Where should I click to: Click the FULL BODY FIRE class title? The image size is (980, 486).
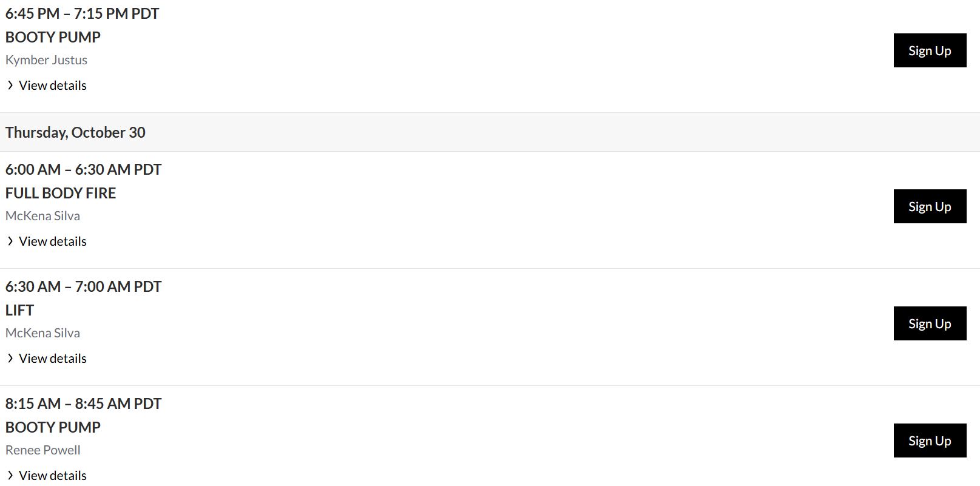point(61,193)
